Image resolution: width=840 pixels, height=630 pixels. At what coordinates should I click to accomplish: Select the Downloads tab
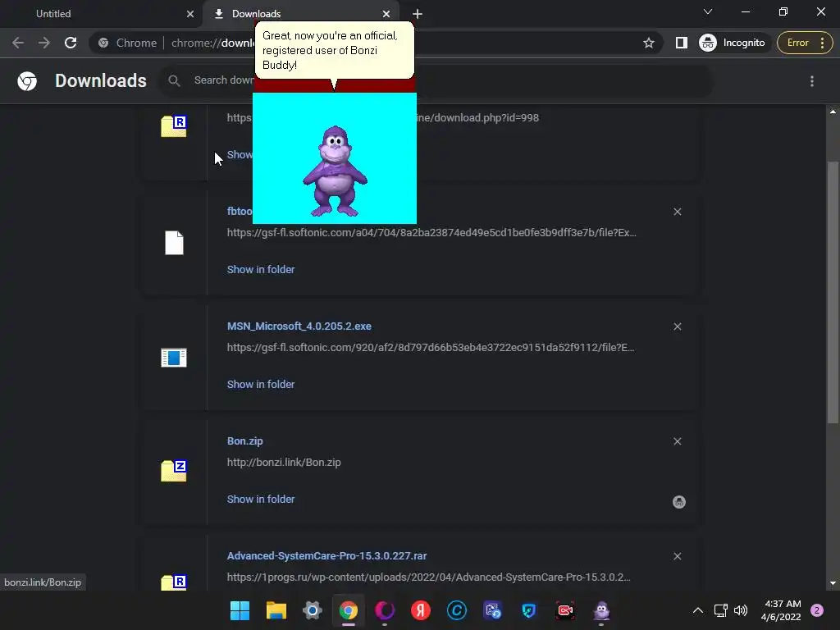click(300, 14)
